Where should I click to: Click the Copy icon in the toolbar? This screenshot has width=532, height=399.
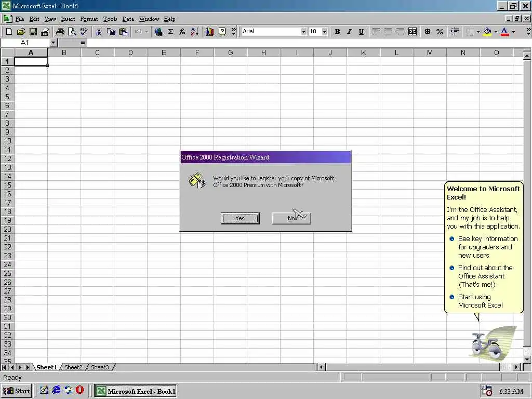click(111, 32)
